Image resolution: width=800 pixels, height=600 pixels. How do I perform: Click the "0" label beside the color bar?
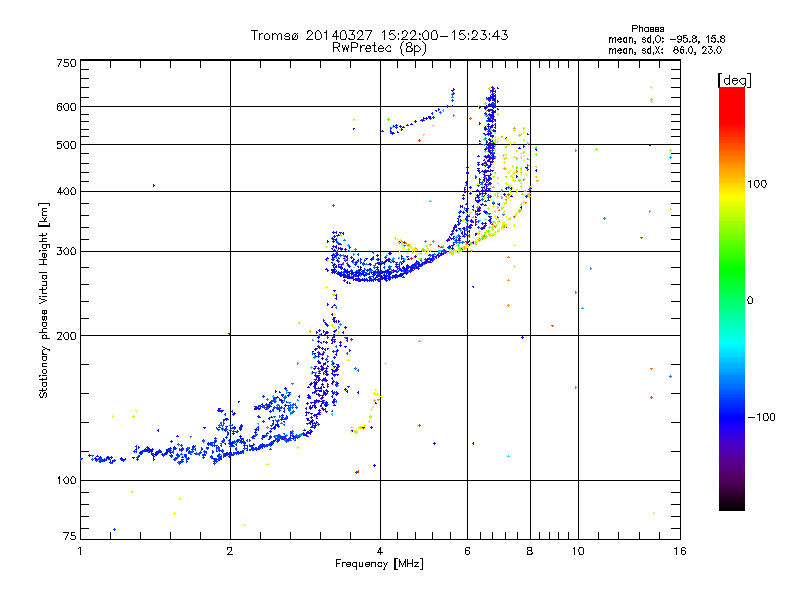[x=750, y=301]
